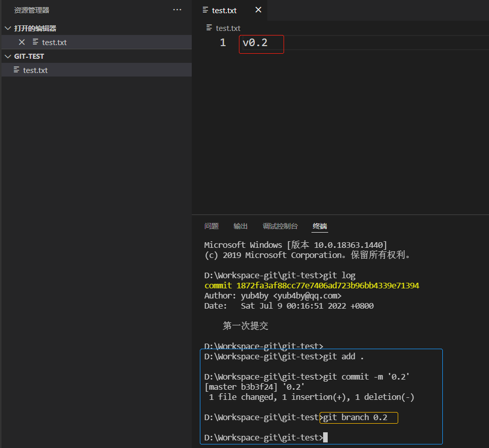Image resolution: width=489 pixels, height=448 pixels.
Task: Click the Microsoft Corporation copyright line
Action: pos(307,255)
